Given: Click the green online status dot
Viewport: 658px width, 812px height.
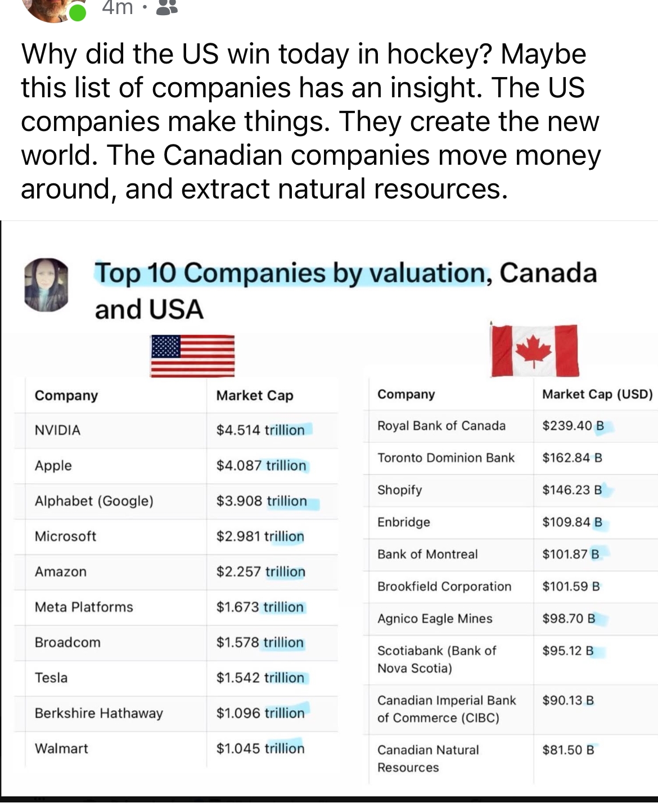Looking at the screenshot, I should 78,12.
